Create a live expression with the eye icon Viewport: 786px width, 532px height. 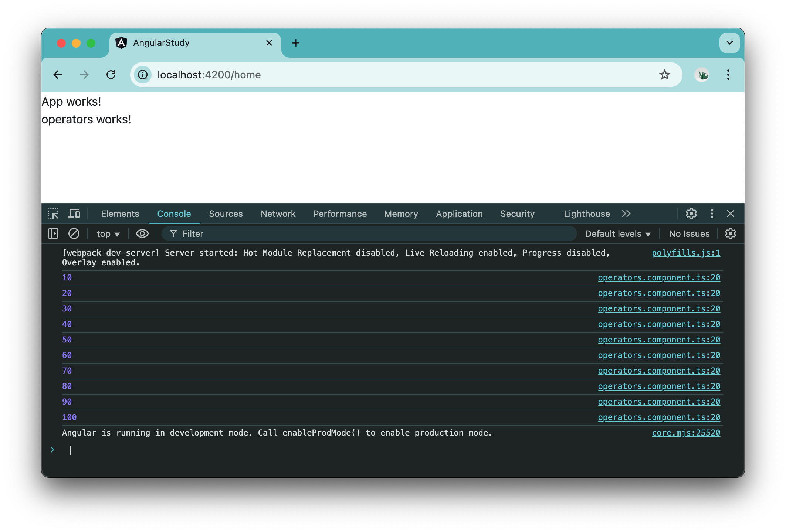click(x=142, y=233)
